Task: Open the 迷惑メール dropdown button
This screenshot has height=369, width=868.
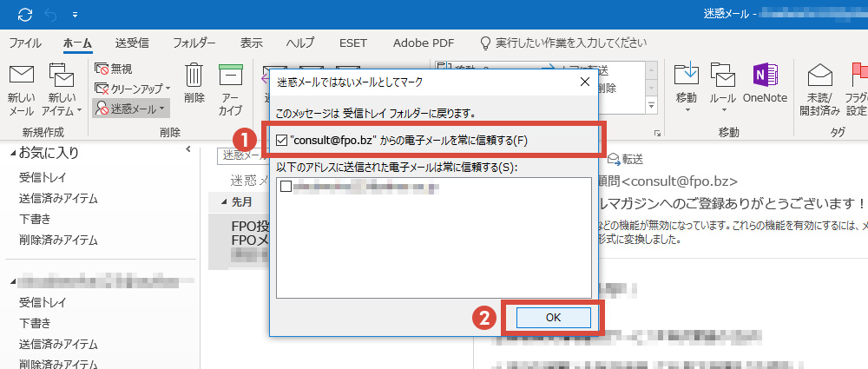Action: click(x=131, y=109)
